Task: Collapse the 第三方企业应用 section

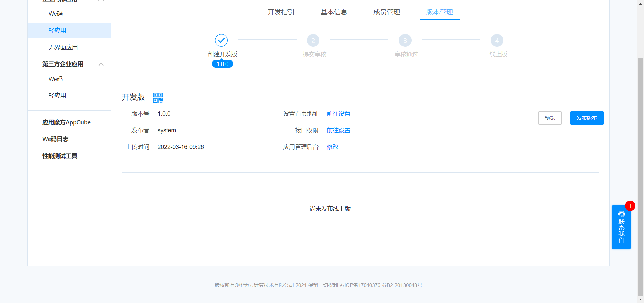Action: [x=101, y=64]
